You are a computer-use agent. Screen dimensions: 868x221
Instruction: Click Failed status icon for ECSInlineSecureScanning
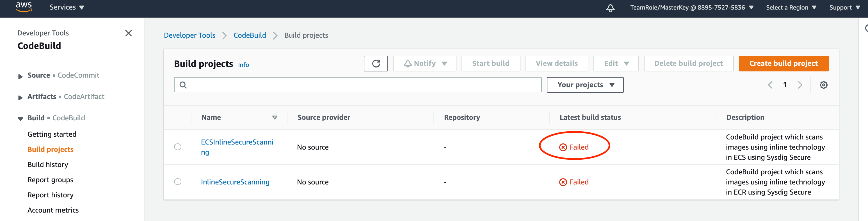[563, 147]
